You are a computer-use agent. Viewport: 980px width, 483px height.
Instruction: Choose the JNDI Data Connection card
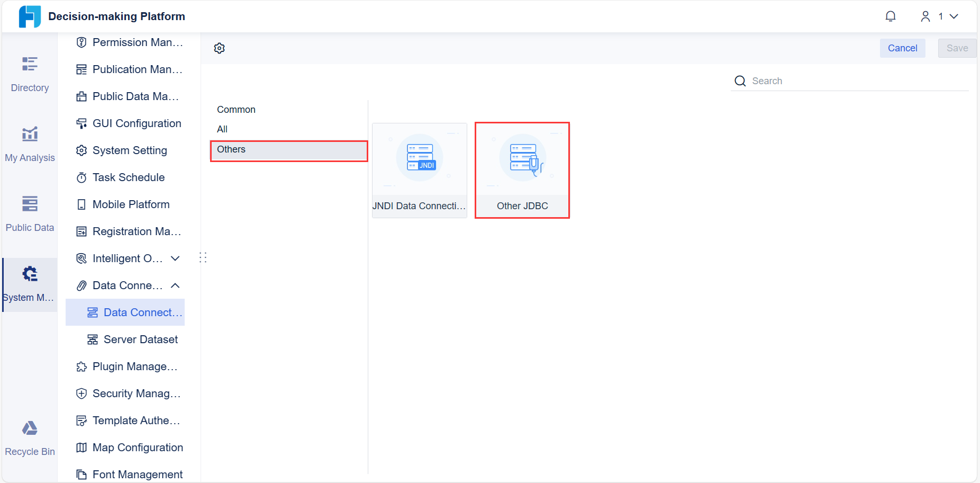[x=420, y=170]
